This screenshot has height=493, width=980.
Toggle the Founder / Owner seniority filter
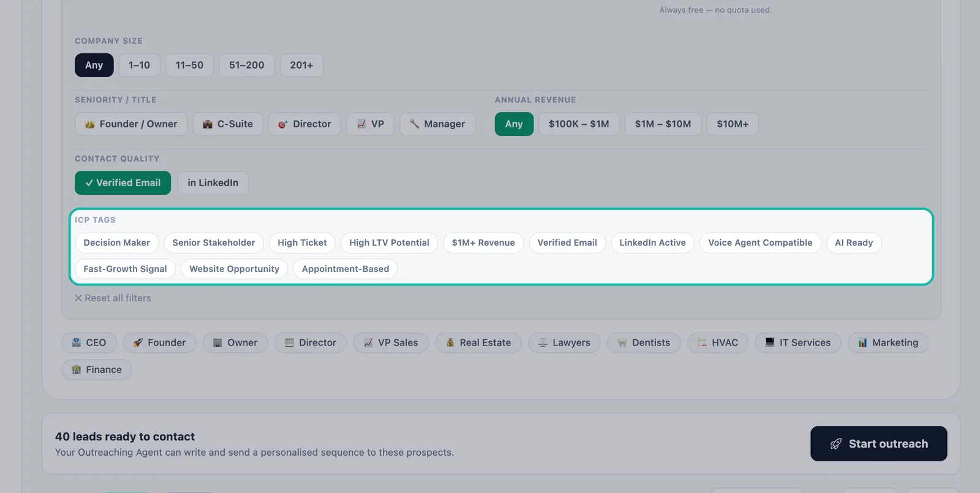click(131, 124)
